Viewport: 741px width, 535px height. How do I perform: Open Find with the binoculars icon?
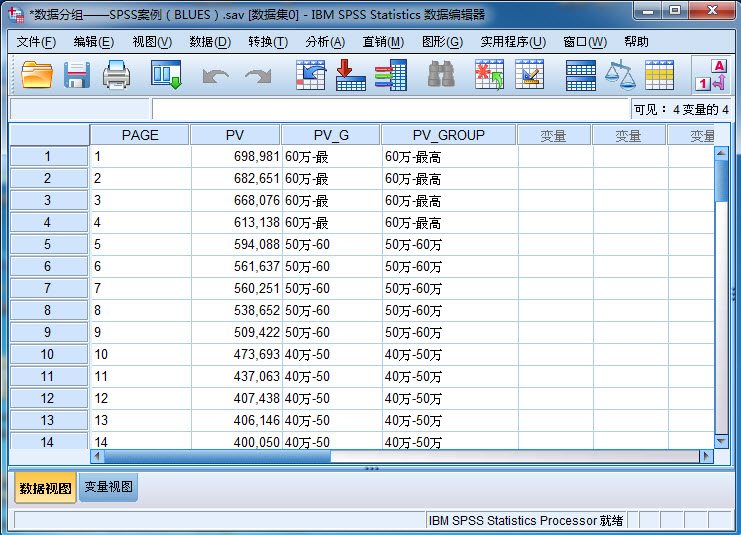pos(441,75)
